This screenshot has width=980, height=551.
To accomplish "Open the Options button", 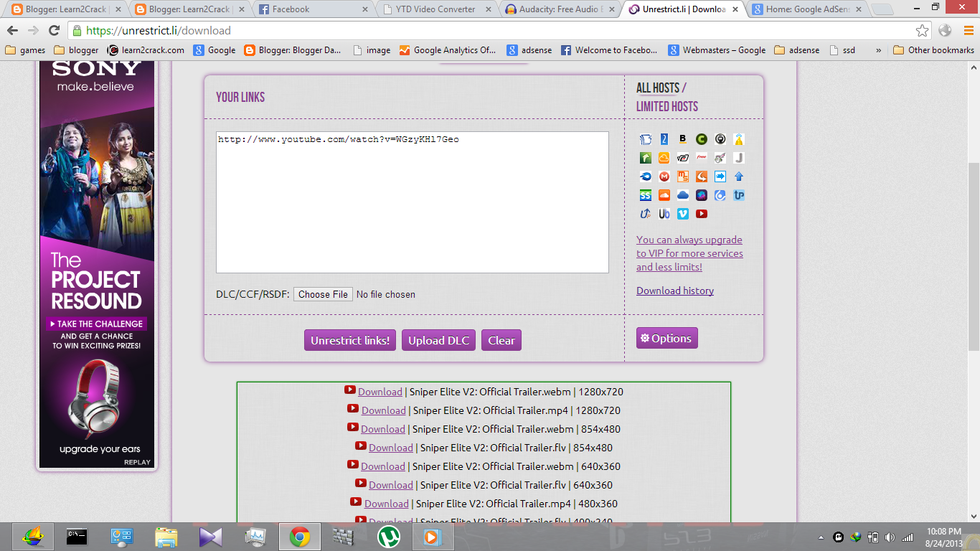I will 666,338.
